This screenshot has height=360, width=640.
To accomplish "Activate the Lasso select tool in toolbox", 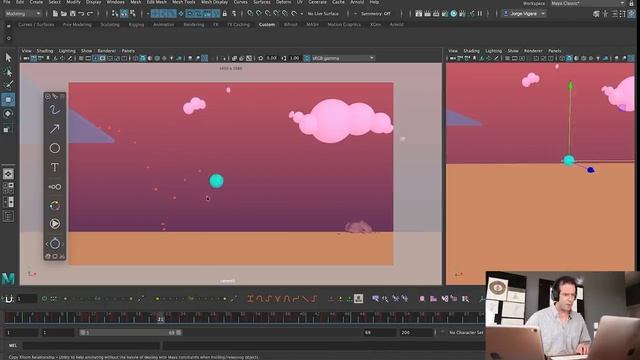I will tap(8, 72).
